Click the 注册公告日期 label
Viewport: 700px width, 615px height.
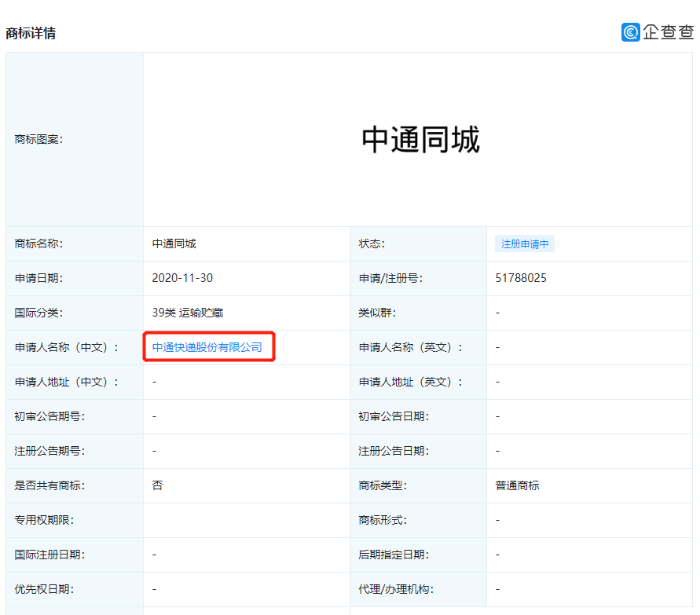coord(394,451)
